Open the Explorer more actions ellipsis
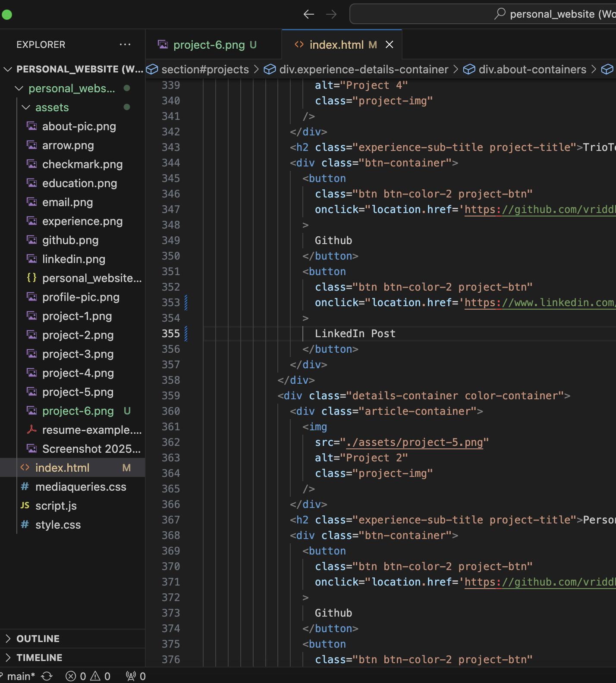The image size is (616, 683). pyautogui.click(x=125, y=44)
